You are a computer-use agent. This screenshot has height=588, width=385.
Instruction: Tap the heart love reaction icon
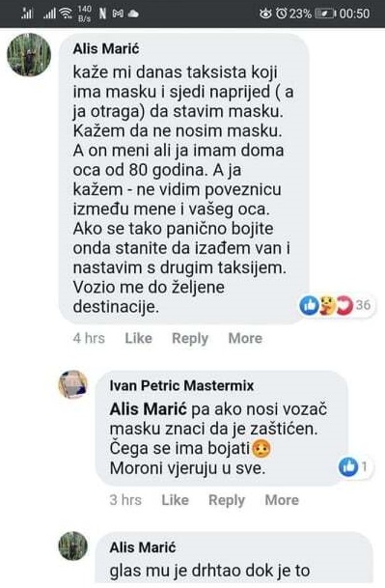point(344,305)
